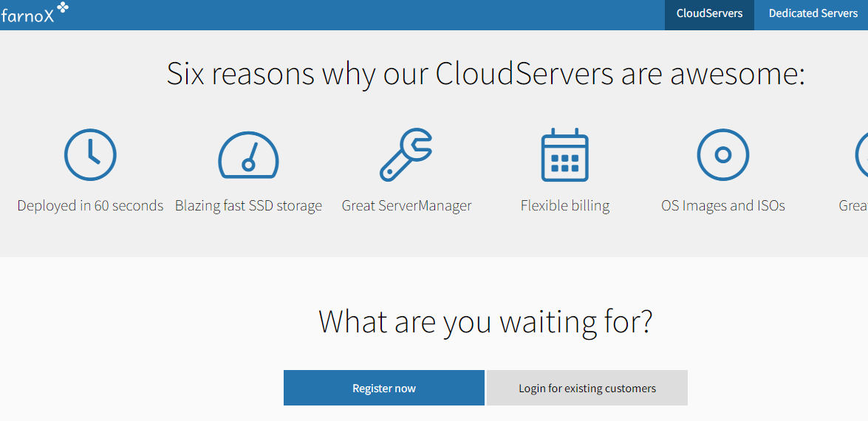Select the wrench ServerManager icon

point(406,155)
